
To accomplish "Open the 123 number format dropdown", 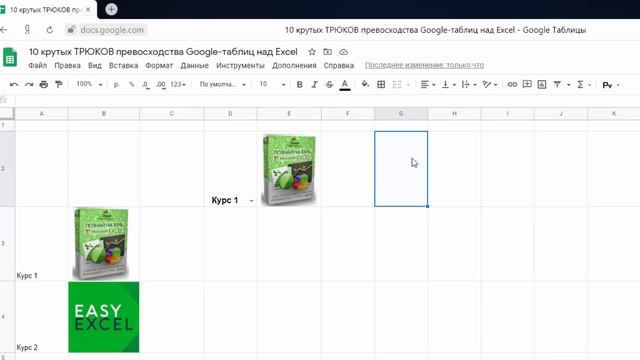I will [178, 84].
